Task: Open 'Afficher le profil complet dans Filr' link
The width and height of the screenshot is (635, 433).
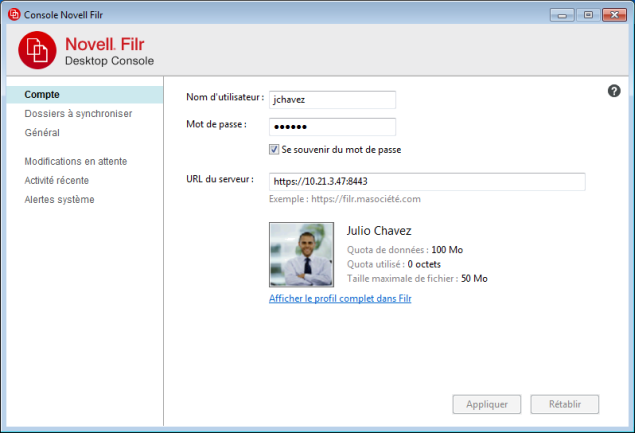Action: [340, 298]
